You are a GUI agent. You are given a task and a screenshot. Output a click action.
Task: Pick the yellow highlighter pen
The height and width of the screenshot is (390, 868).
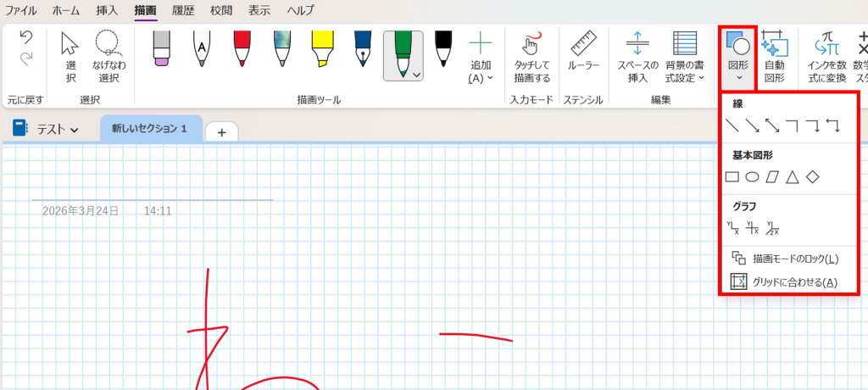click(x=321, y=49)
